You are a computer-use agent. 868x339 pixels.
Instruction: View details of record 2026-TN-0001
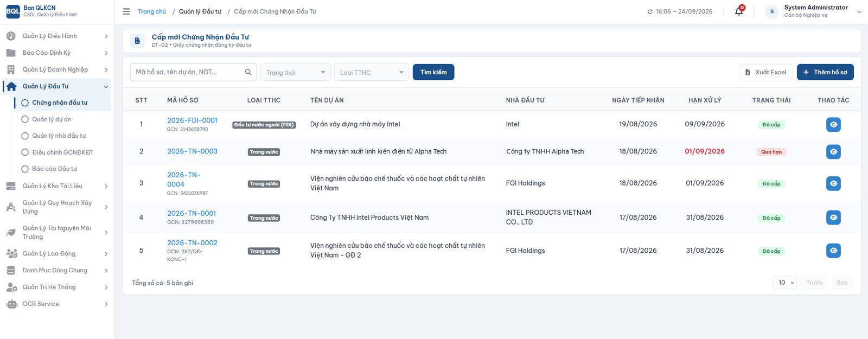pyautogui.click(x=833, y=218)
